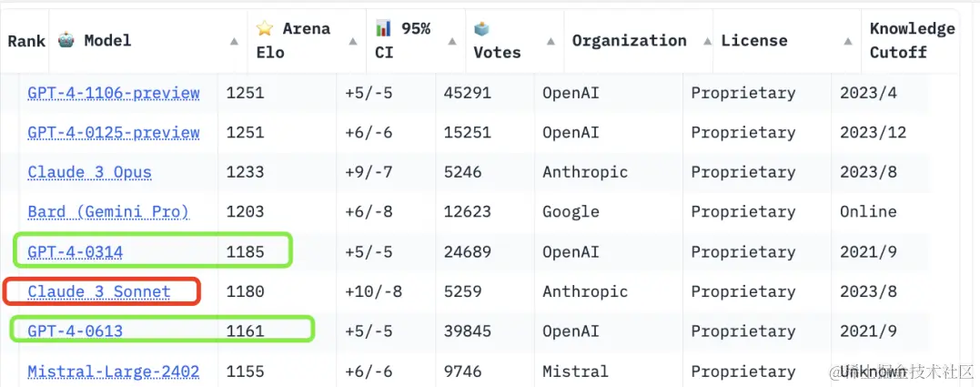This screenshot has height=387, width=980.
Task: Open the GPT-4-0125-preview model link
Action: tap(114, 132)
